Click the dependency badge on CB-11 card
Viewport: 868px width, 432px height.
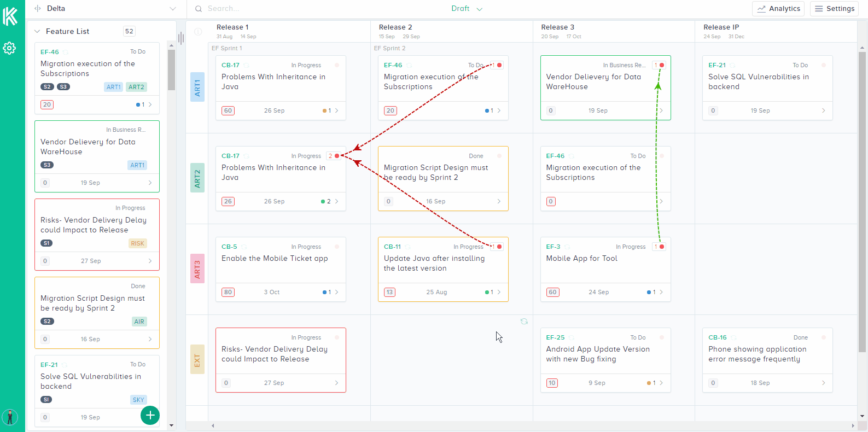[x=496, y=247]
